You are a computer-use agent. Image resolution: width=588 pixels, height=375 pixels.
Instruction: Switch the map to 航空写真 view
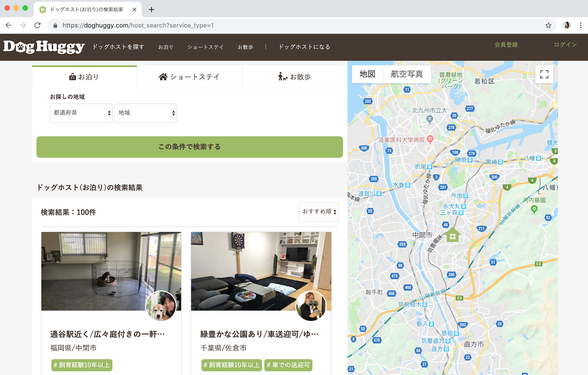407,74
